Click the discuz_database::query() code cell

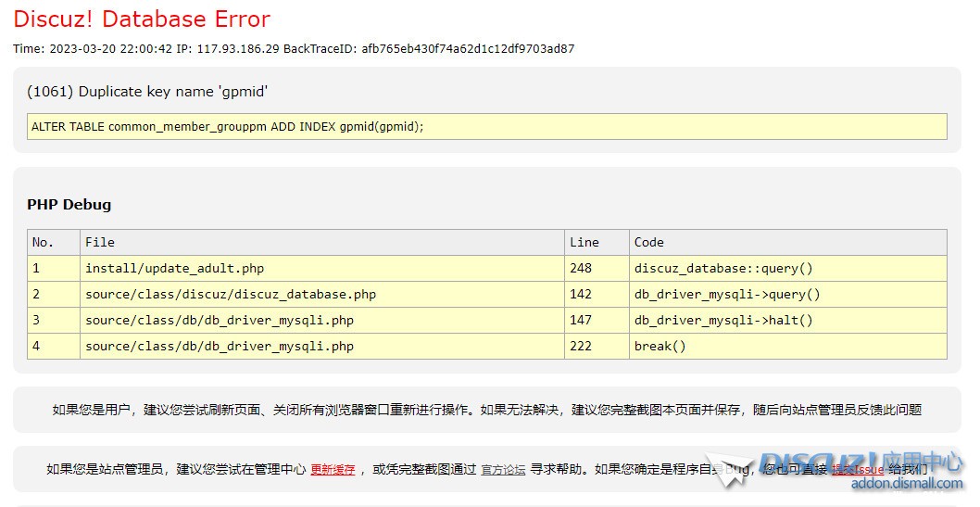click(x=723, y=268)
